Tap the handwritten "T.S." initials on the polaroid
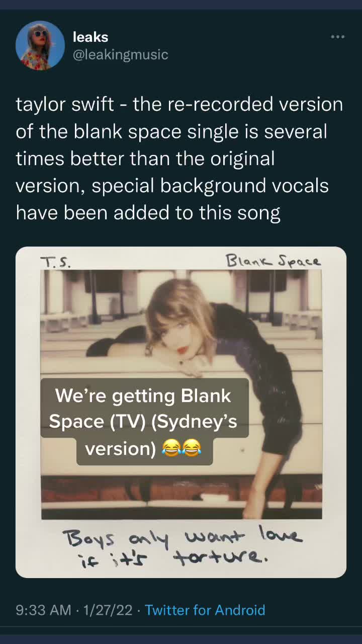The height and width of the screenshot is (644, 362). [56, 262]
